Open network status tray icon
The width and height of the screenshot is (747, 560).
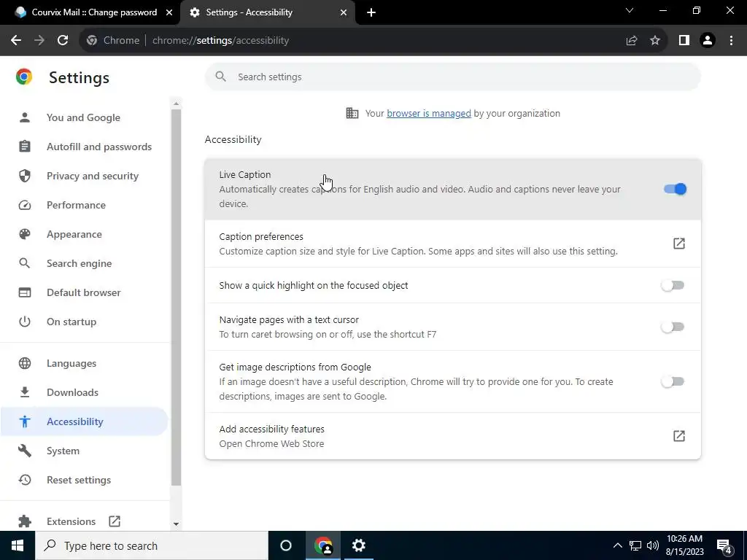(635, 545)
